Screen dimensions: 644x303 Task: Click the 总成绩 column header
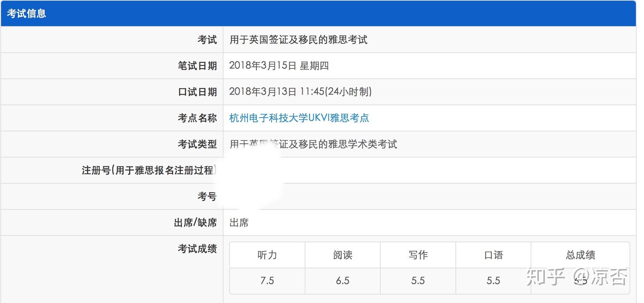[580, 255]
